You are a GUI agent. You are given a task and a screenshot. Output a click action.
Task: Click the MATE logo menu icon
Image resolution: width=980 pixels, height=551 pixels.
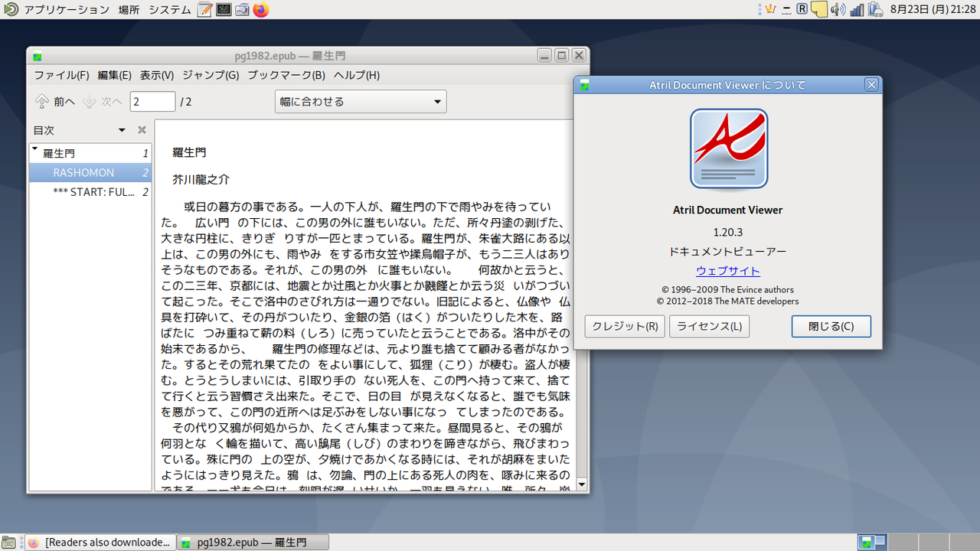(10, 10)
